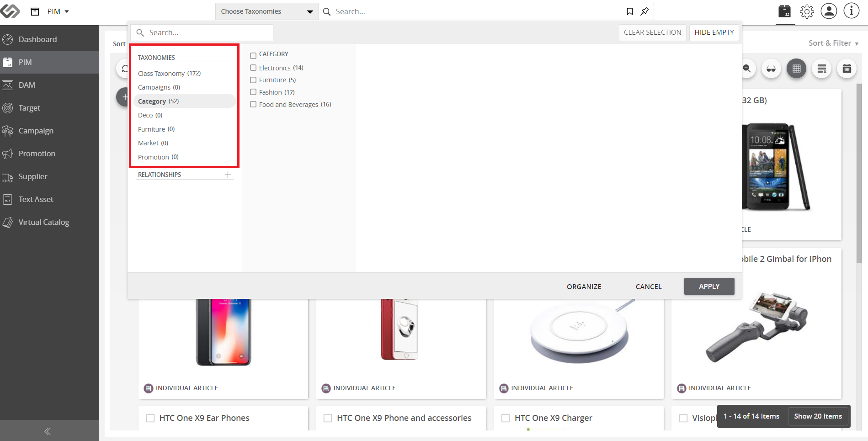Open the info icon
868x441 pixels.
tap(852, 11)
